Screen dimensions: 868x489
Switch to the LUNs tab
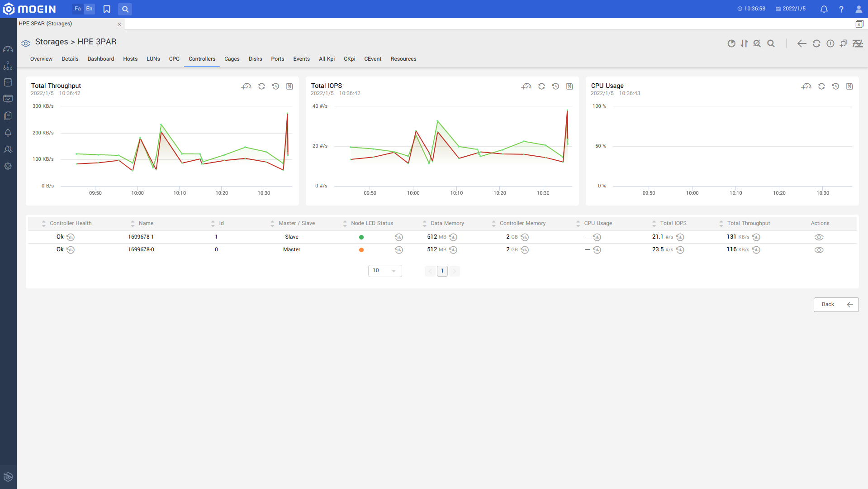(x=153, y=59)
